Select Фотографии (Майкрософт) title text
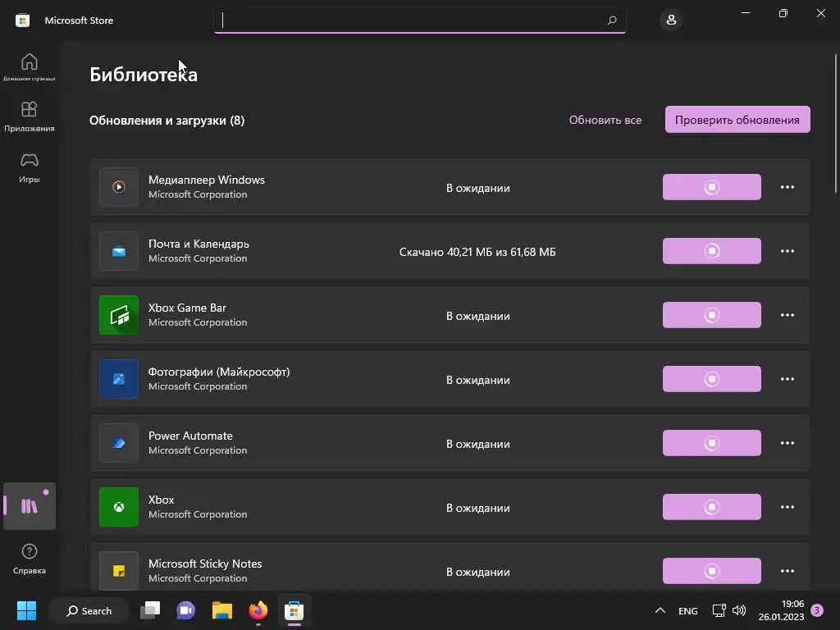 coord(219,372)
